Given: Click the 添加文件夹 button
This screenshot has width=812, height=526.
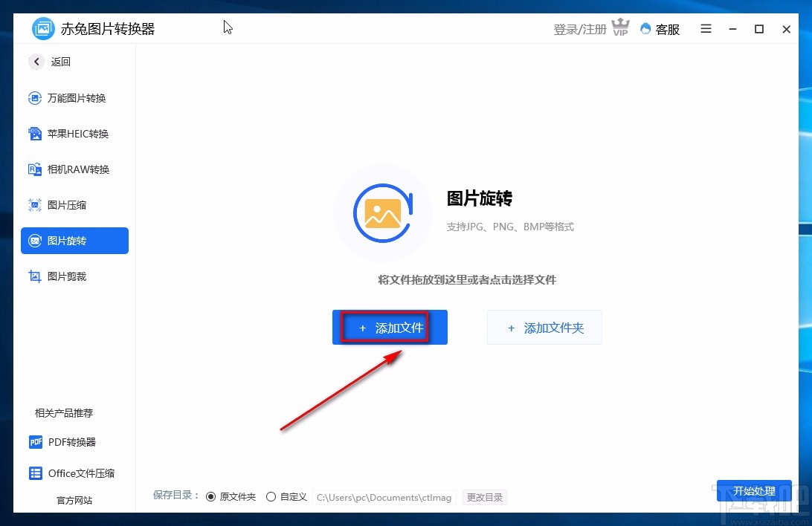Looking at the screenshot, I should tap(544, 327).
